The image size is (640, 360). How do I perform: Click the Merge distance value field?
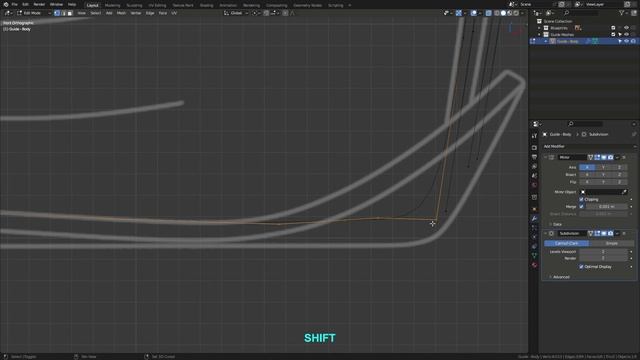pyautogui.click(x=607, y=207)
